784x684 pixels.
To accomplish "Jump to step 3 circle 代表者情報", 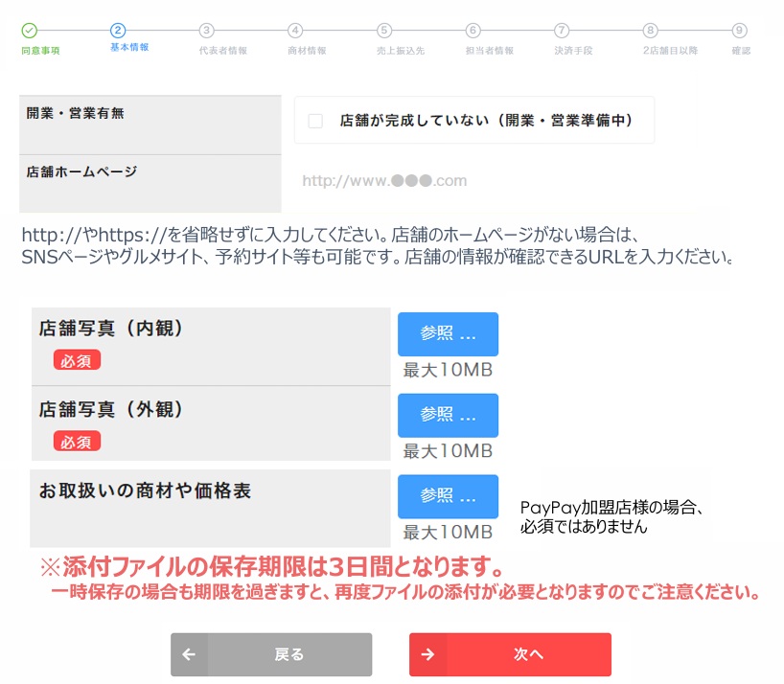I will pyautogui.click(x=206, y=31).
